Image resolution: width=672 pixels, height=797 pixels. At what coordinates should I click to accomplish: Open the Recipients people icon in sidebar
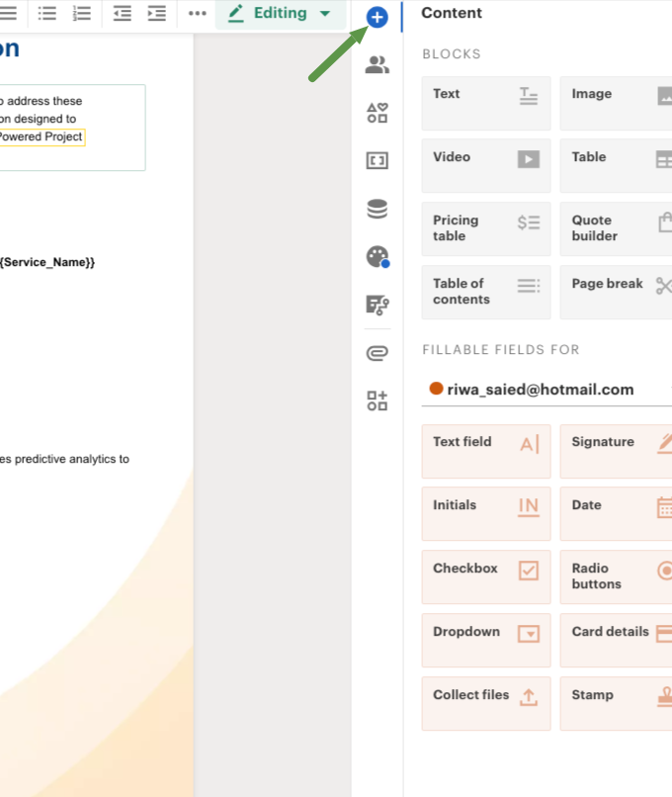point(377,64)
